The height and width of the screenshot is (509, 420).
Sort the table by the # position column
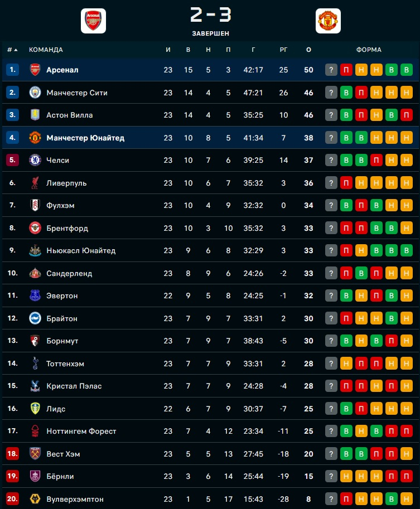pos(12,50)
